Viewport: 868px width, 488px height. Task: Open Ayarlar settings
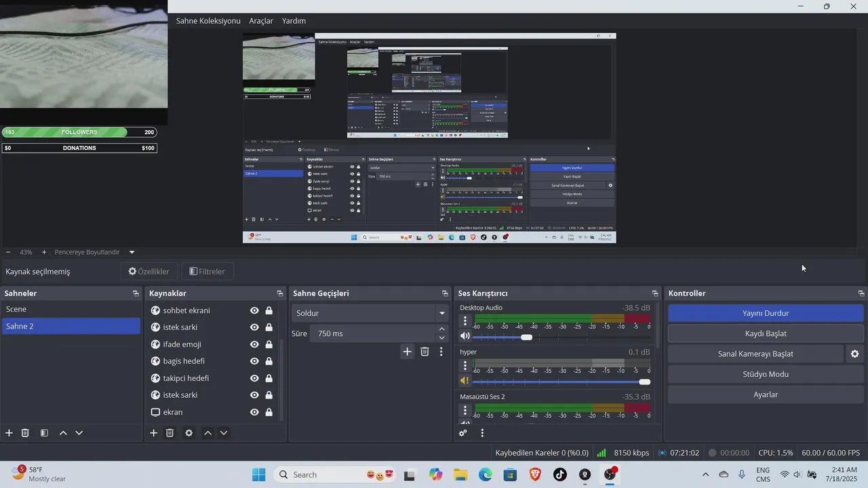(766, 394)
